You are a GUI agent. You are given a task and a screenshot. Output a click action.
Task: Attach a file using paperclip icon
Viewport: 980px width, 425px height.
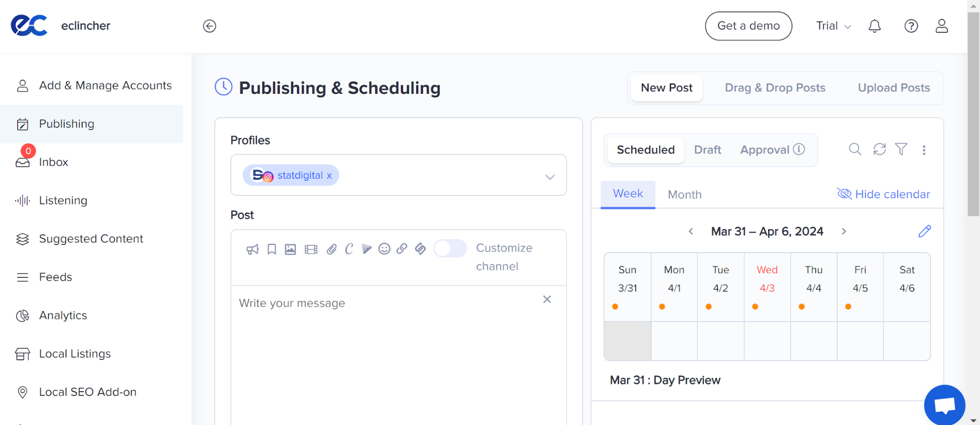pyautogui.click(x=332, y=249)
